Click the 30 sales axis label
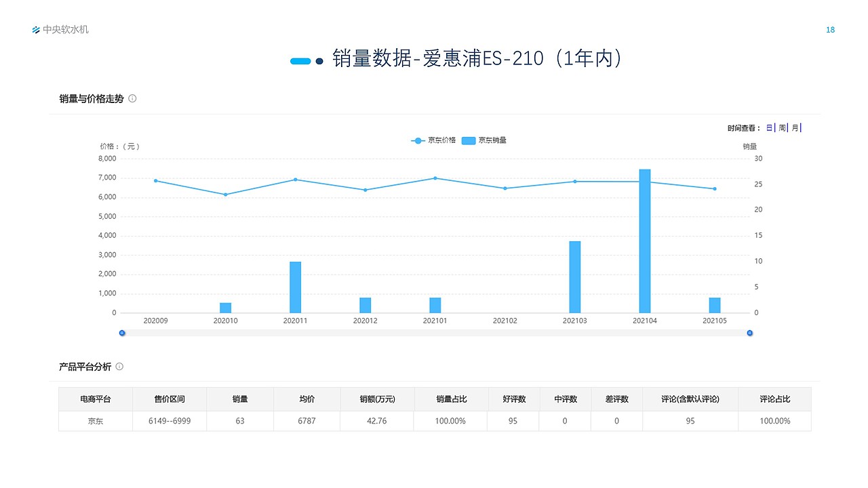The height and width of the screenshot is (488, 868). coord(758,159)
